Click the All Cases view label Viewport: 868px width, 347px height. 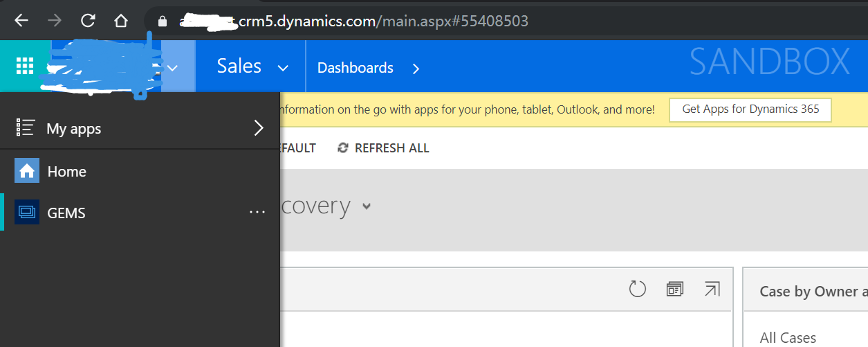click(788, 338)
